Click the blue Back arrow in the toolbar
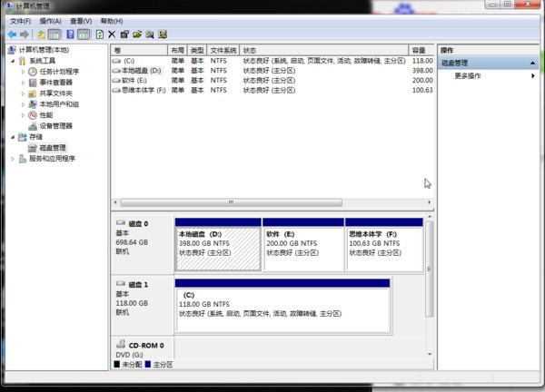 12,34
